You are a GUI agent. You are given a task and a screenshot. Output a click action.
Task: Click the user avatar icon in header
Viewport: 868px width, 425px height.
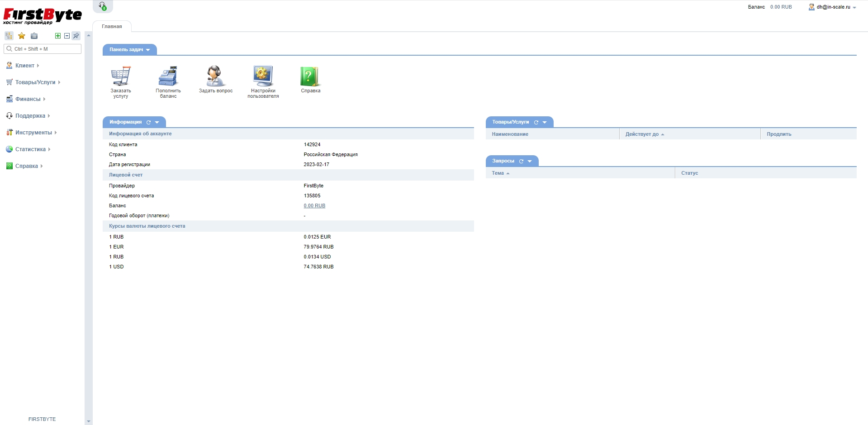pyautogui.click(x=811, y=7)
